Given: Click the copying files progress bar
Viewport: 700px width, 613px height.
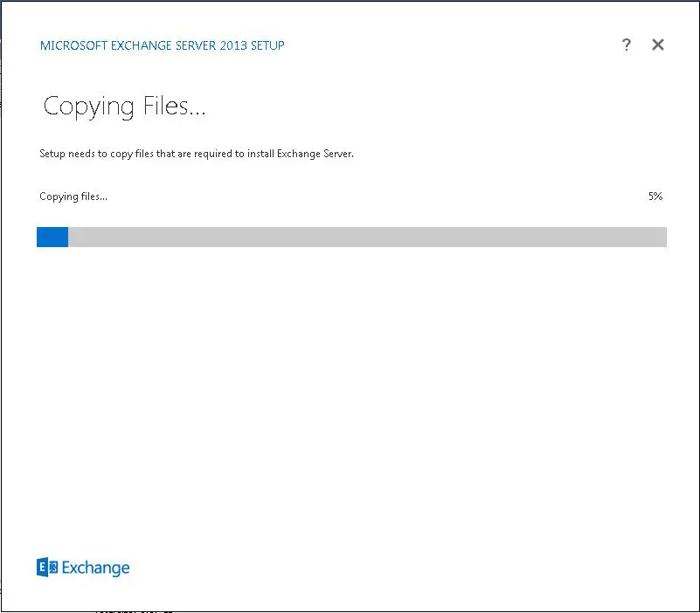Looking at the screenshot, I should (x=352, y=237).
